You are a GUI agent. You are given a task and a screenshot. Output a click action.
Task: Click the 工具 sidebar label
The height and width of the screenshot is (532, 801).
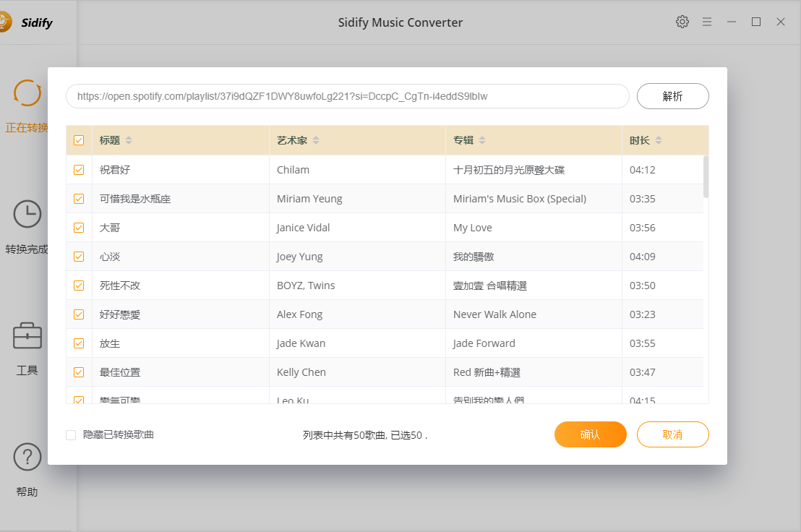pyautogui.click(x=27, y=371)
